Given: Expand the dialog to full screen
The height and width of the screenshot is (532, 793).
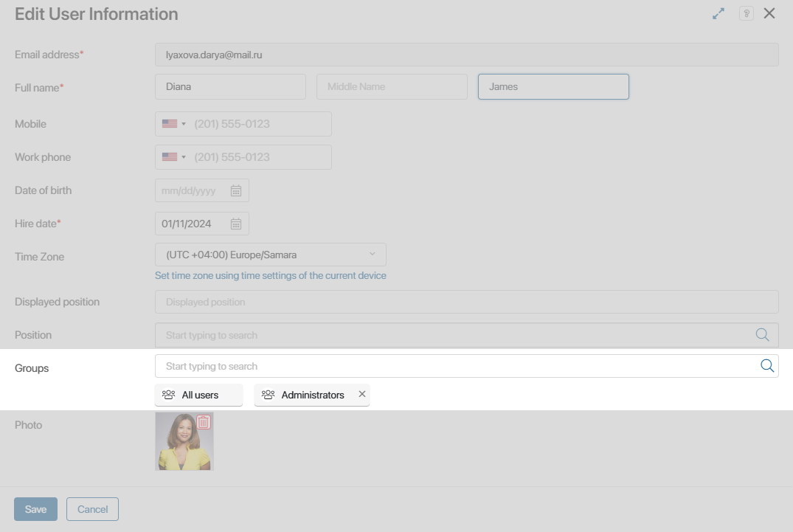Looking at the screenshot, I should coord(718,14).
